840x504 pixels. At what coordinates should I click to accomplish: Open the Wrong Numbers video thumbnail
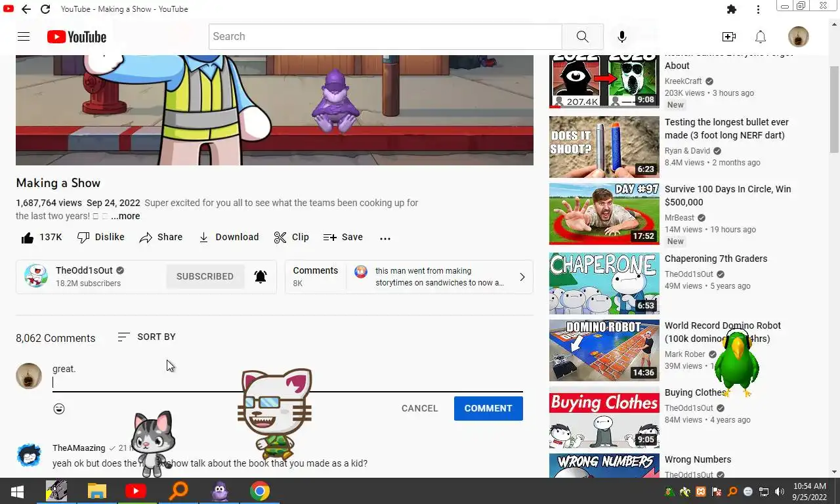pyautogui.click(x=604, y=466)
